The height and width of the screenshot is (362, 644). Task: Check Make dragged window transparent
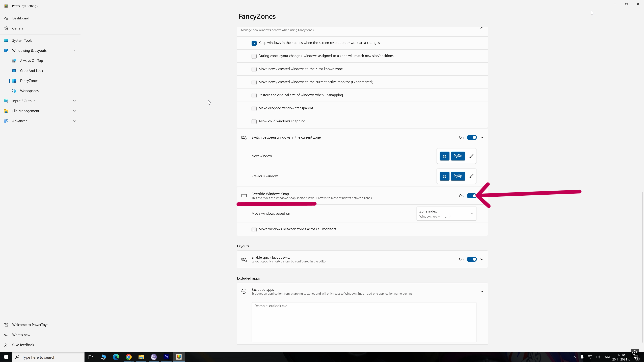(254, 108)
